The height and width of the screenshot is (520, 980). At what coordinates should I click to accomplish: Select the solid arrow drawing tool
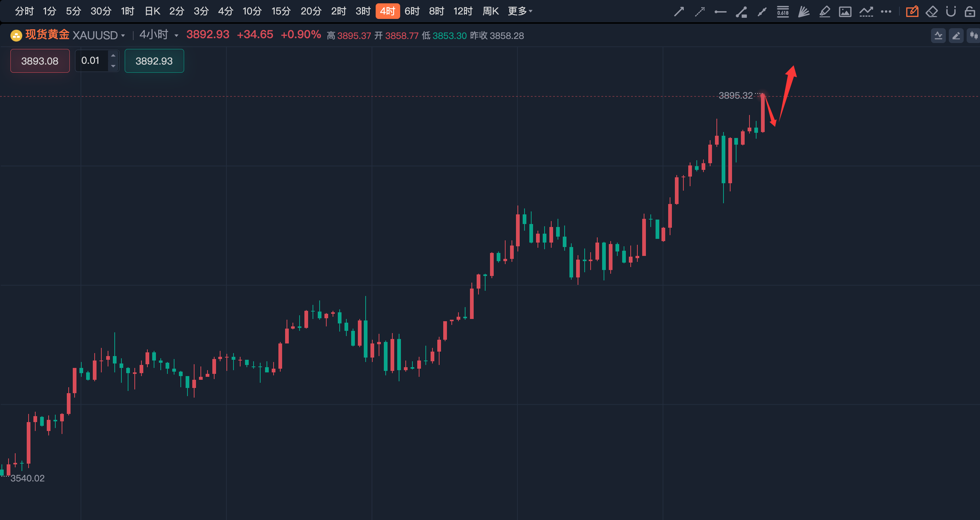coord(679,12)
